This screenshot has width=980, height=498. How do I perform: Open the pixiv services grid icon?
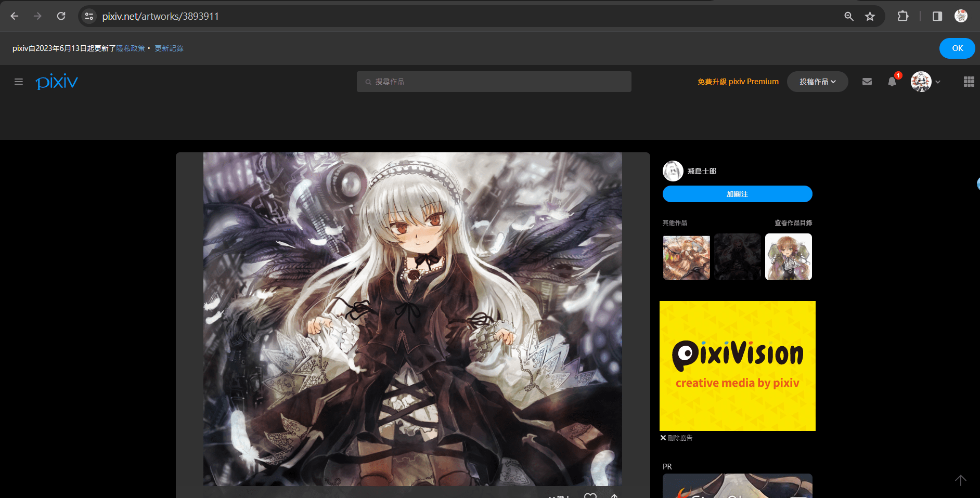tap(969, 82)
